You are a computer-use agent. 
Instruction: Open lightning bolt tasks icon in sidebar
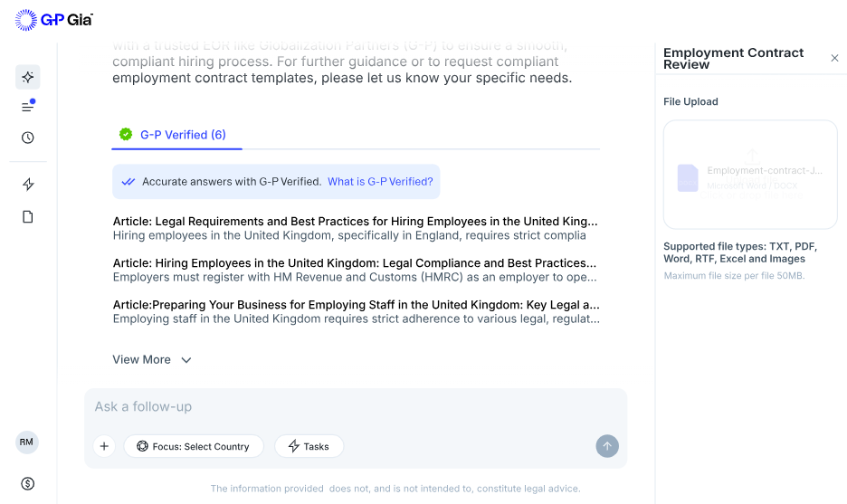(x=28, y=185)
